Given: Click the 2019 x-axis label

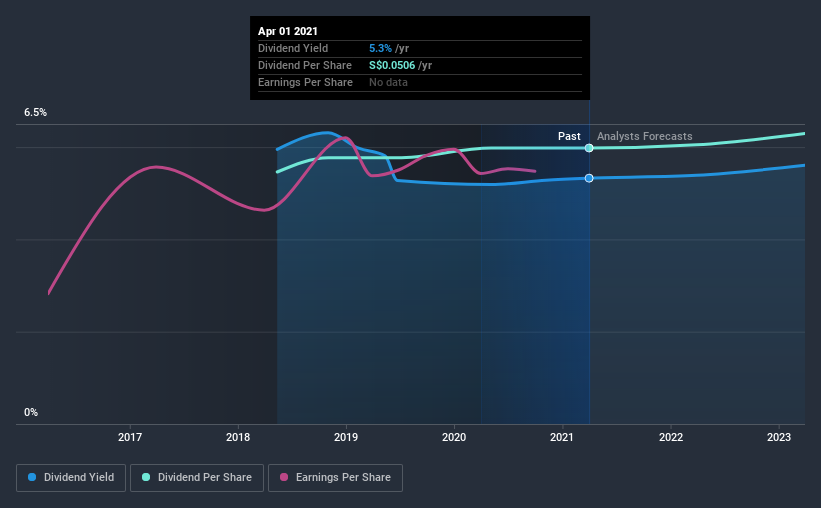Looking at the screenshot, I should tap(346, 437).
